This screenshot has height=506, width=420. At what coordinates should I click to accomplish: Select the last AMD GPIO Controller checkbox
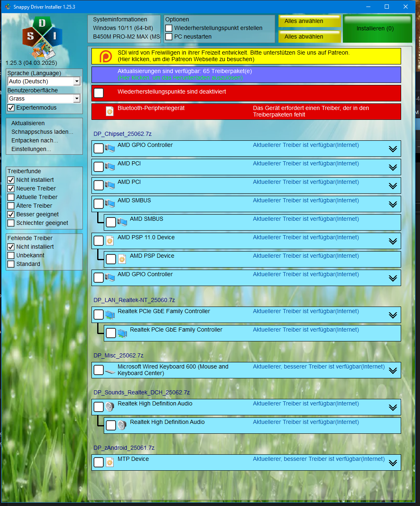pyautogui.click(x=98, y=277)
